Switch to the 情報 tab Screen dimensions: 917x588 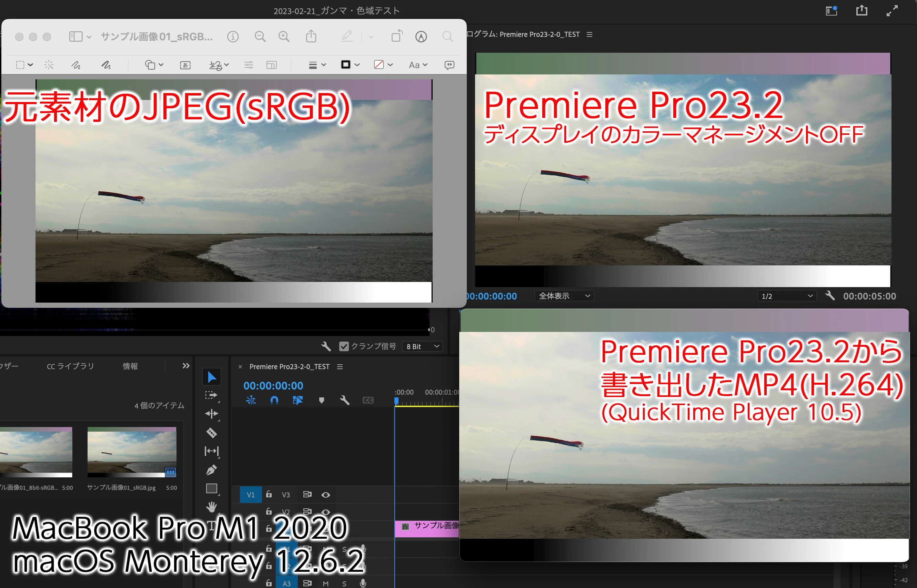point(130,366)
